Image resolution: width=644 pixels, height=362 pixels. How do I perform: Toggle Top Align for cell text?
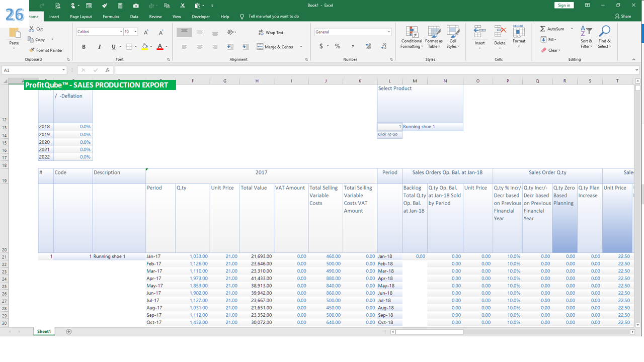click(x=184, y=32)
